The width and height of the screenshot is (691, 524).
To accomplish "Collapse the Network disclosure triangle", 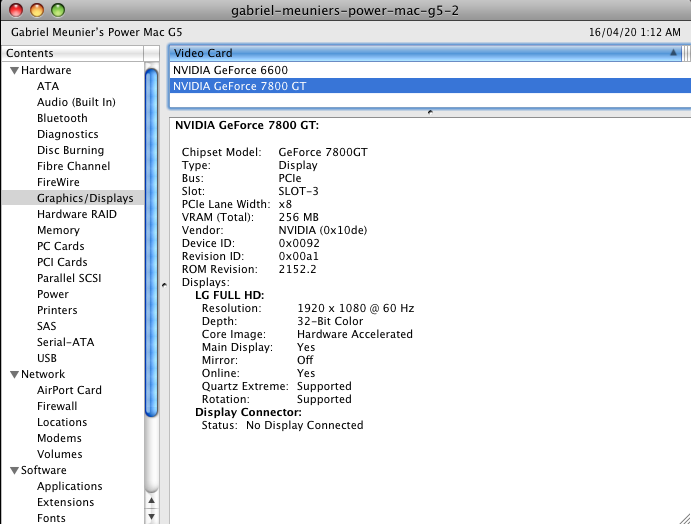I will point(14,375).
